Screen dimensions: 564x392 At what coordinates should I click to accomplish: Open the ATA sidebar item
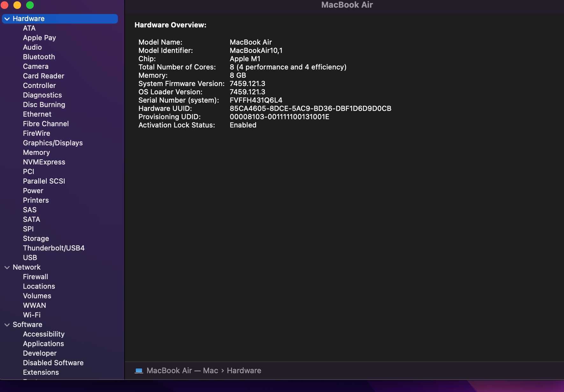29,28
